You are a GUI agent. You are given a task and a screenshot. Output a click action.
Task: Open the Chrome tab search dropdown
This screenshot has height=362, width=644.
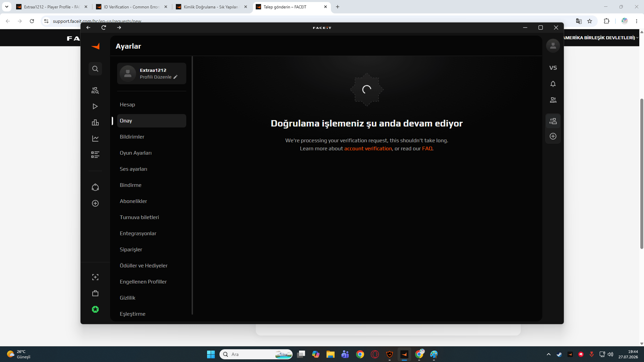(x=7, y=7)
